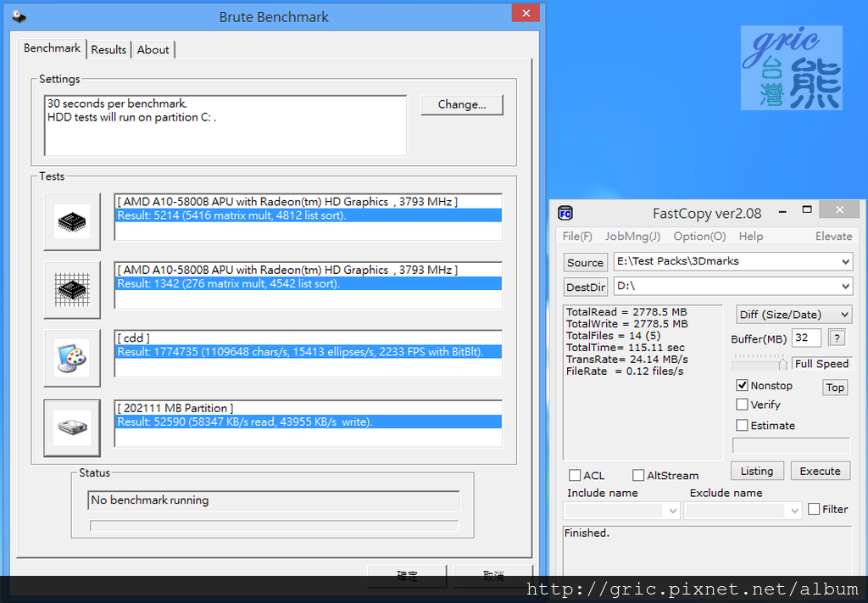868x603 pixels.
Task: Expand the DestDir path dropdown
Action: tap(845, 287)
